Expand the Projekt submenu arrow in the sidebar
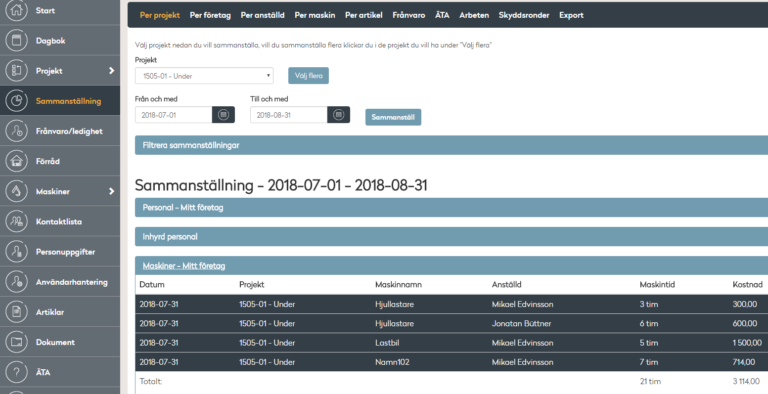This screenshot has height=394, width=768. pyautogui.click(x=112, y=71)
